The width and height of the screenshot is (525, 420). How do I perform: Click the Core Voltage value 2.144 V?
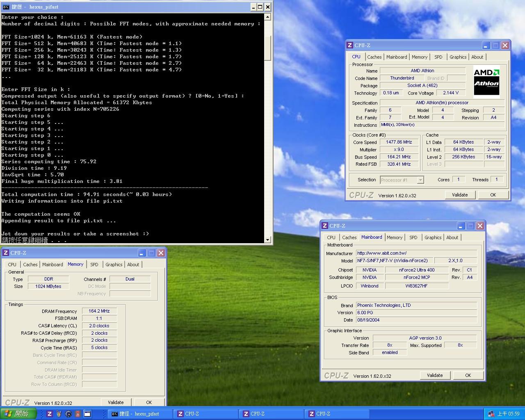451,93
